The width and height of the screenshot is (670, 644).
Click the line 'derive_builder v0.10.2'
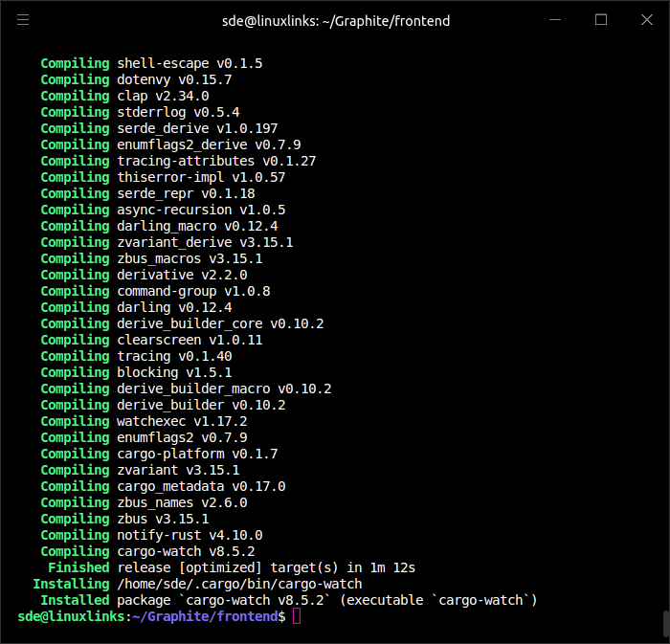[201, 405]
